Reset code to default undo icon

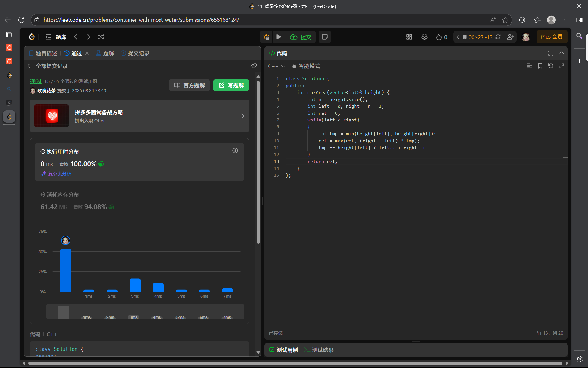click(x=551, y=66)
